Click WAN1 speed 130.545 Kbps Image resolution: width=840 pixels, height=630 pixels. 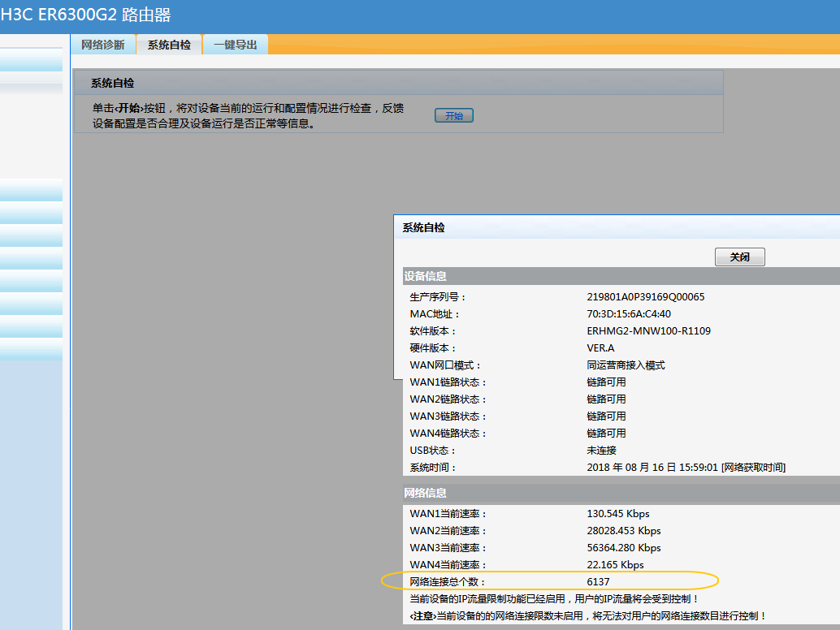[x=618, y=514]
